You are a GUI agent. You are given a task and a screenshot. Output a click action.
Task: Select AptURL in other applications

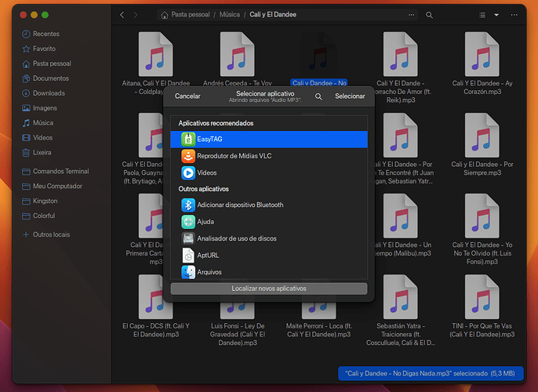click(269, 256)
